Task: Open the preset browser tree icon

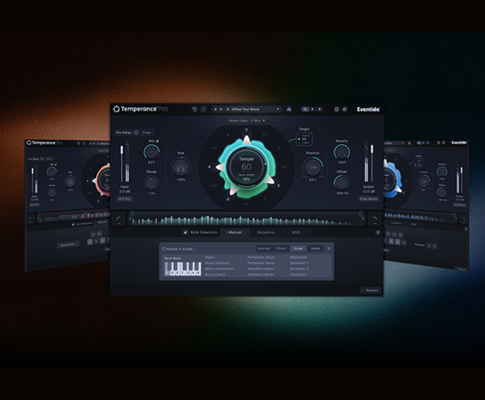Action: [289, 109]
